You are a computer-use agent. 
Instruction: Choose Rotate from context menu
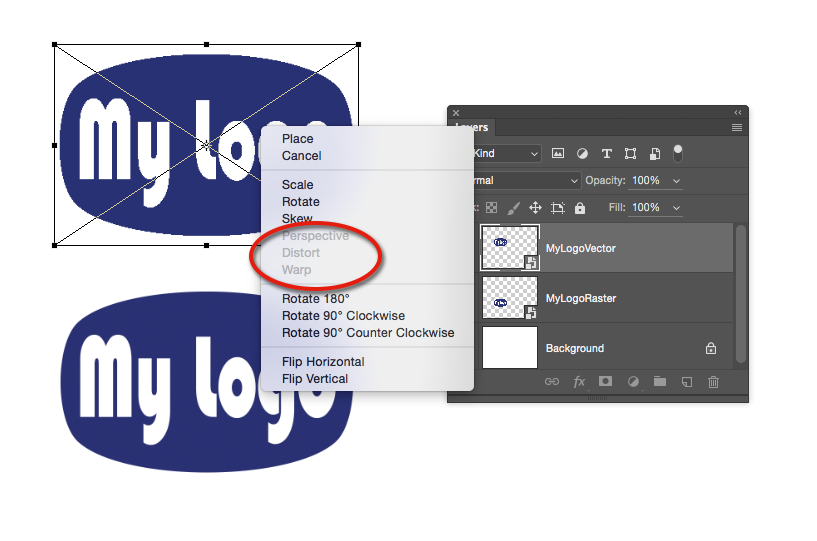pyautogui.click(x=301, y=202)
